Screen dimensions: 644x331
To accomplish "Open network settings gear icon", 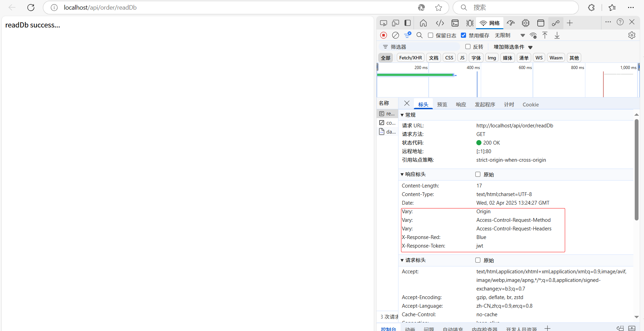I will (x=632, y=35).
